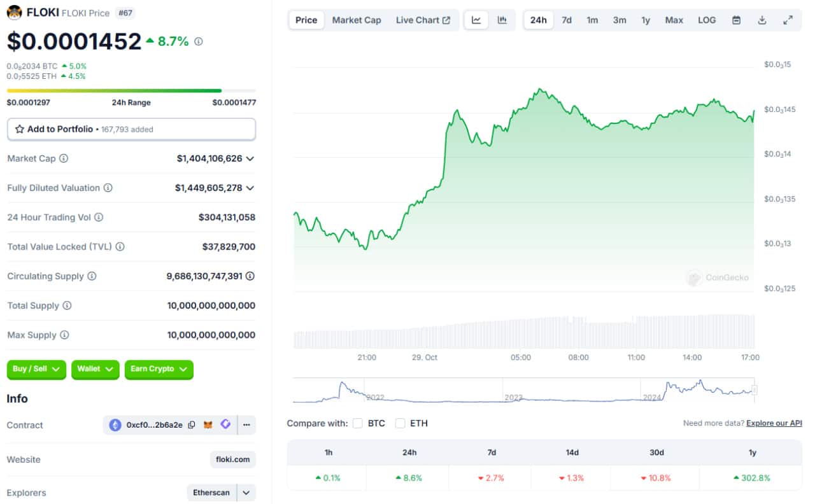Open the Earn Crypto dropdown
The image size is (815, 504).
click(159, 369)
